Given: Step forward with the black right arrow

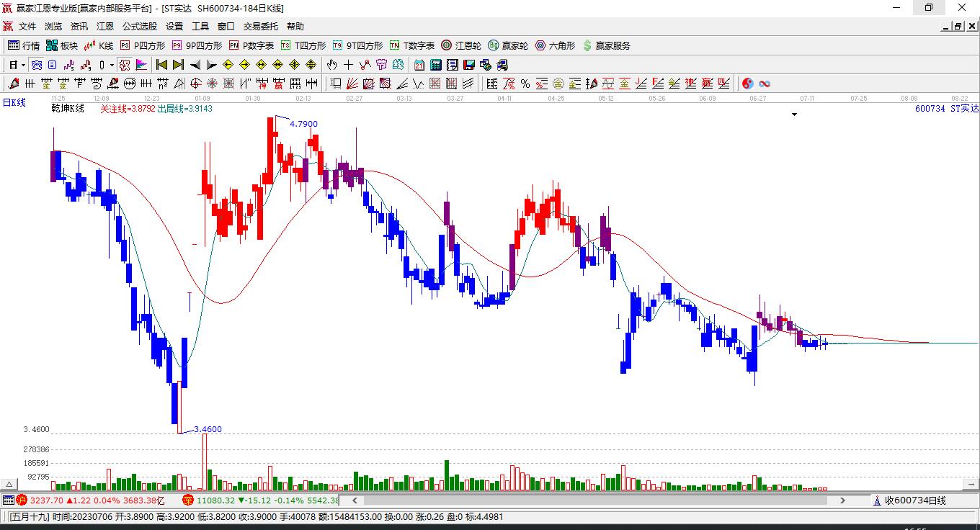Looking at the screenshot, I should click(x=211, y=65).
